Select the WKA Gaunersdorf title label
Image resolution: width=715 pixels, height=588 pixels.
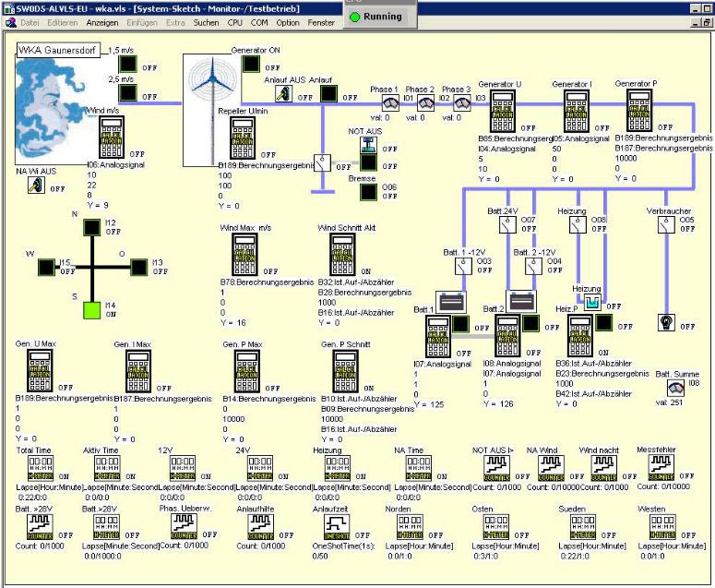tap(58, 50)
